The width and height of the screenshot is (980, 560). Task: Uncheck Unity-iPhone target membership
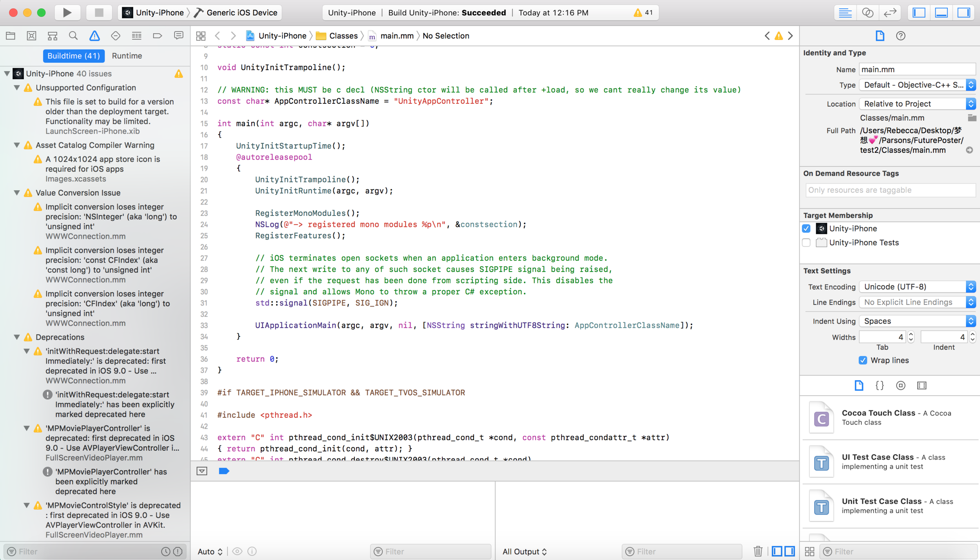[806, 228]
